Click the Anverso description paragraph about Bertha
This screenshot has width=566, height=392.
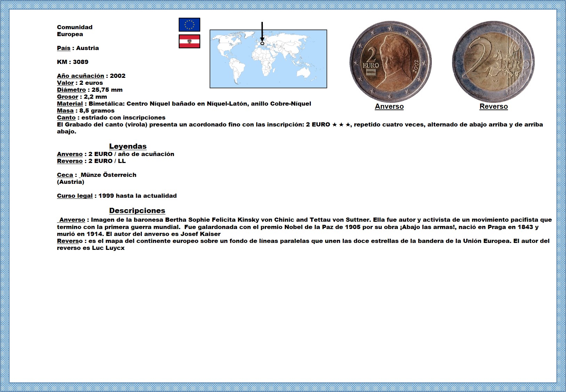(304, 227)
